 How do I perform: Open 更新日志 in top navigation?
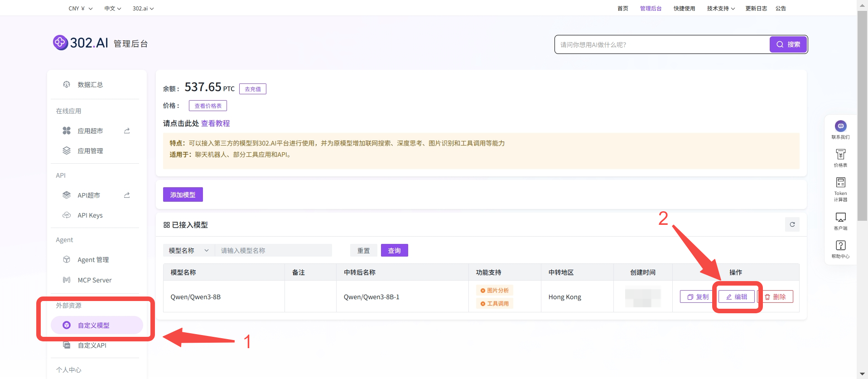[756, 8]
